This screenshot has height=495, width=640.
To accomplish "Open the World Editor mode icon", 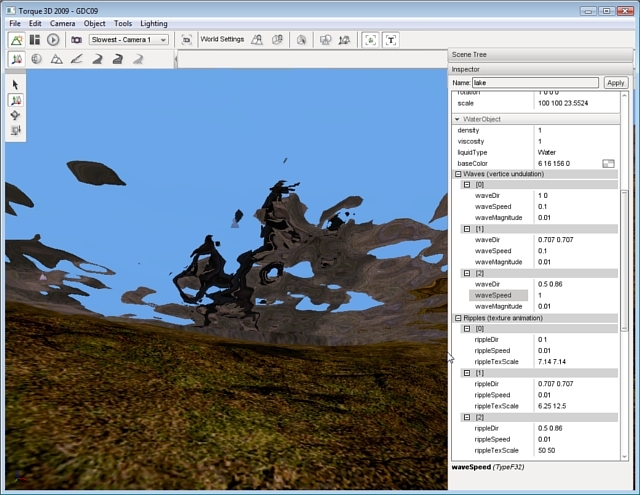I will [x=16, y=40].
